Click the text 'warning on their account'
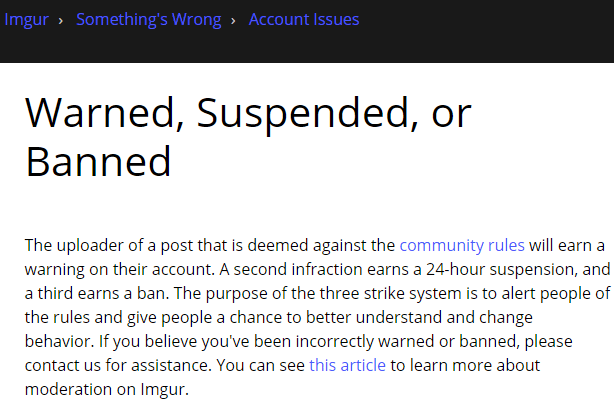This screenshot has height=404, width=615. [119, 269]
